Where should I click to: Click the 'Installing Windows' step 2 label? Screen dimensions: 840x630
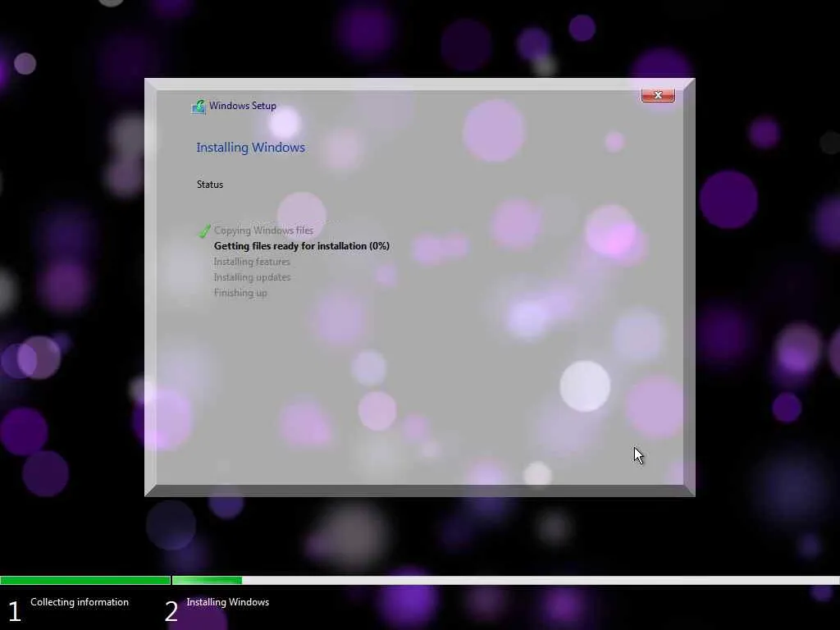point(228,602)
